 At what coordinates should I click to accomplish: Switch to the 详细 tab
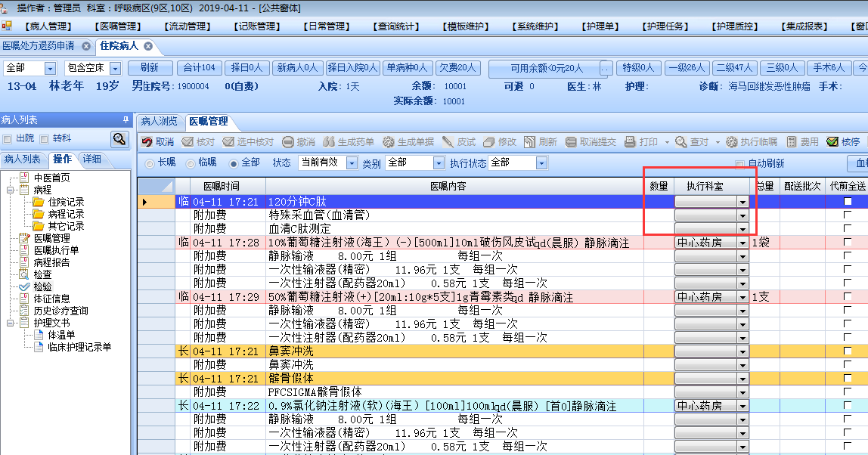pyautogui.click(x=92, y=159)
